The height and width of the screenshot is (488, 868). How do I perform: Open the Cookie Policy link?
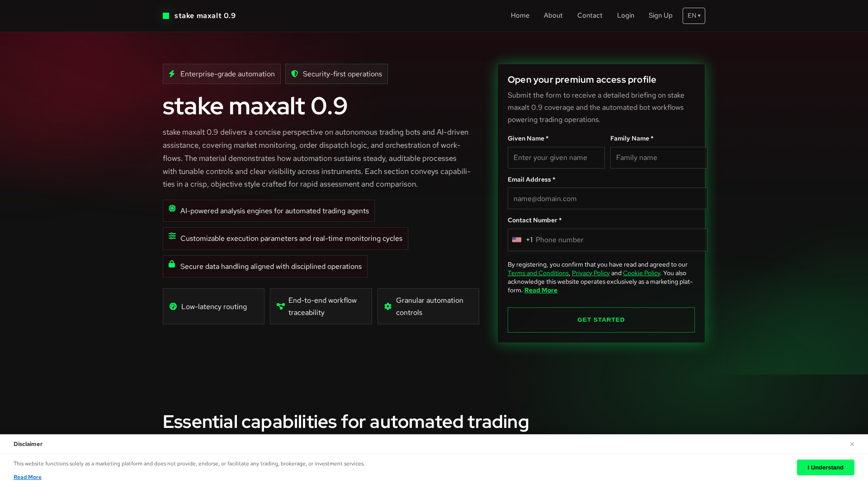pyautogui.click(x=642, y=273)
